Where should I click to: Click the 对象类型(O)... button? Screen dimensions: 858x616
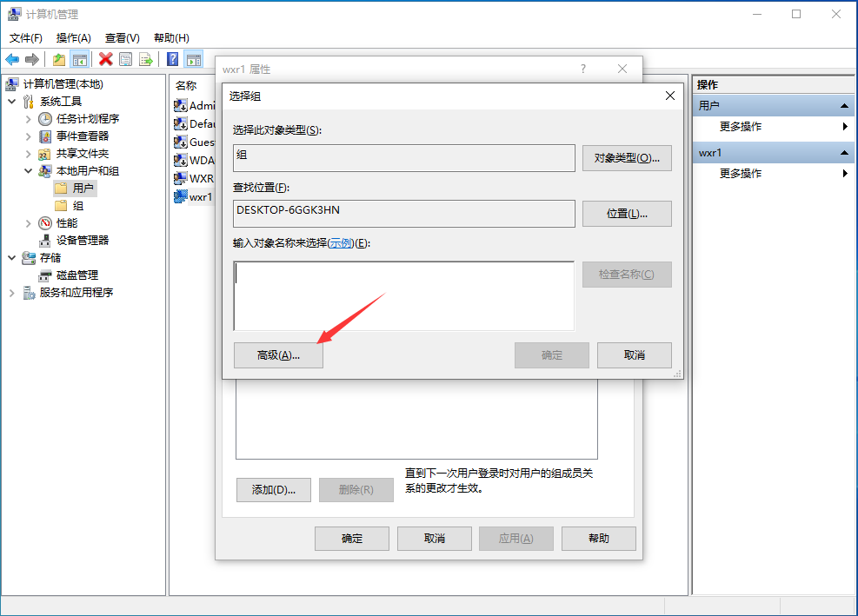coord(627,158)
